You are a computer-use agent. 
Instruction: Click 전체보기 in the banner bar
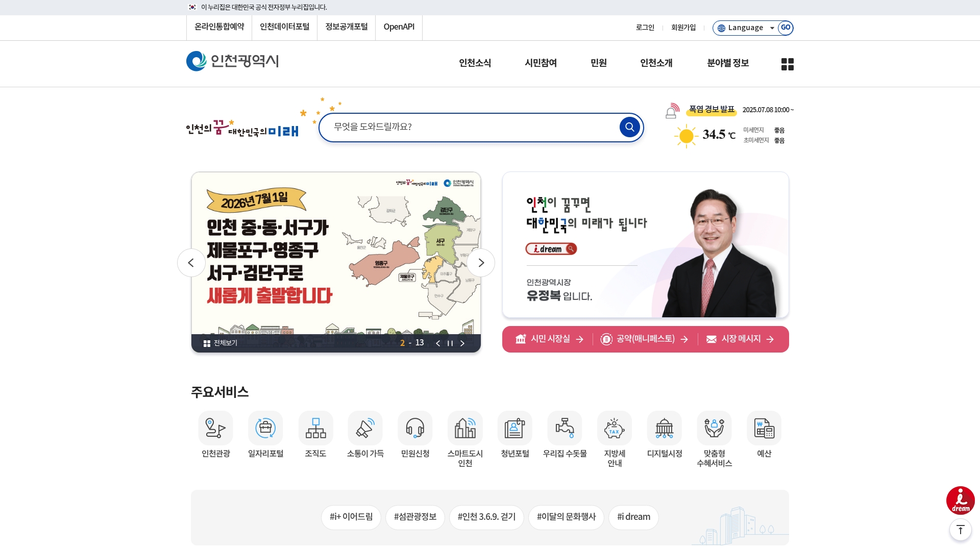220,343
